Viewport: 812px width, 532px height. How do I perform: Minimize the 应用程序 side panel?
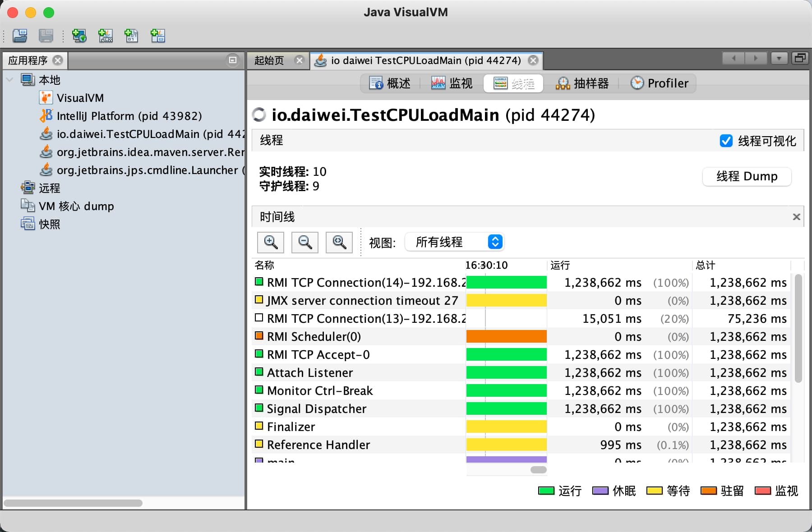[233, 60]
